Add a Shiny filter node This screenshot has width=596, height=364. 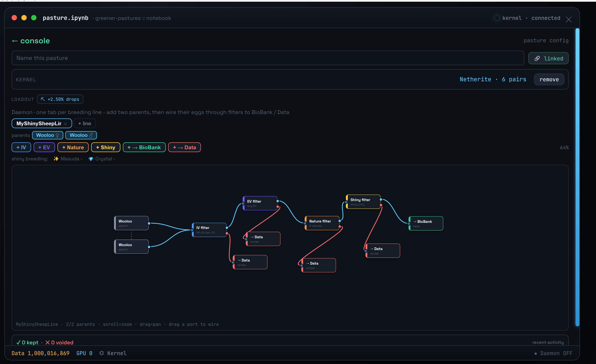[x=106, y=147]
